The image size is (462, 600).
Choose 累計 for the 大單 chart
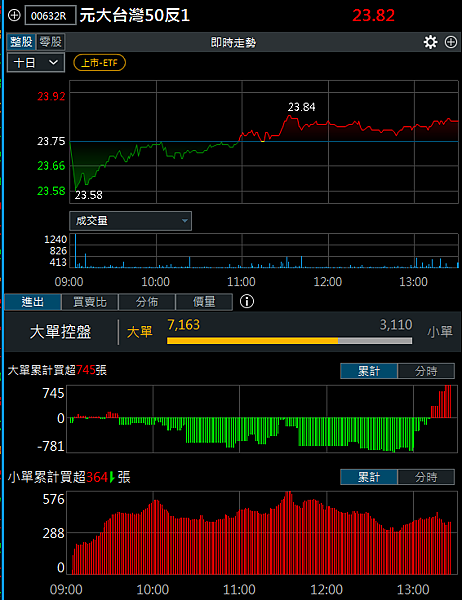pyautogui.click(x=369, y=371)
